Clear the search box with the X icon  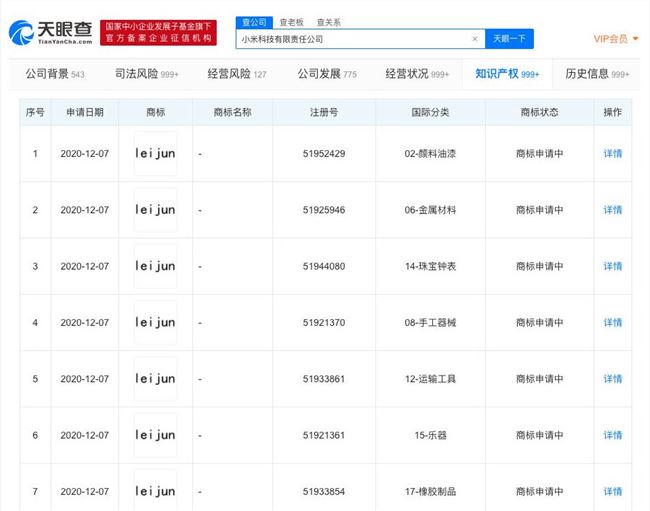(475, 39)
